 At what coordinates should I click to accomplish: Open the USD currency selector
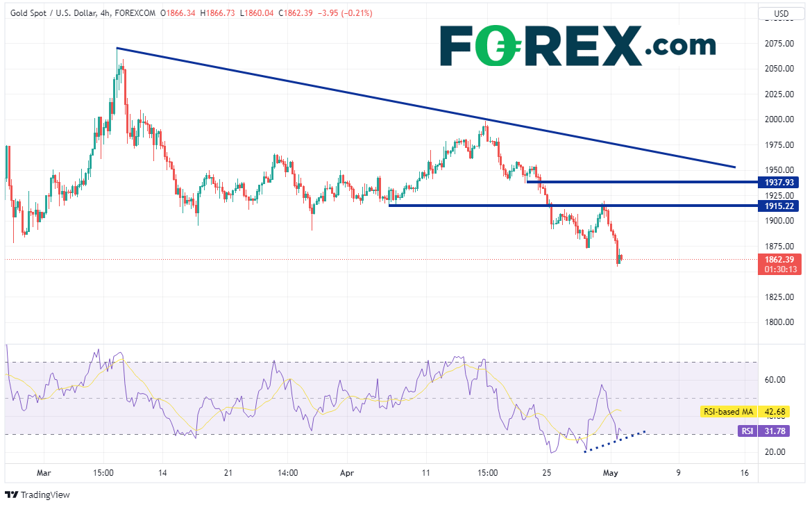click(782, 14)
